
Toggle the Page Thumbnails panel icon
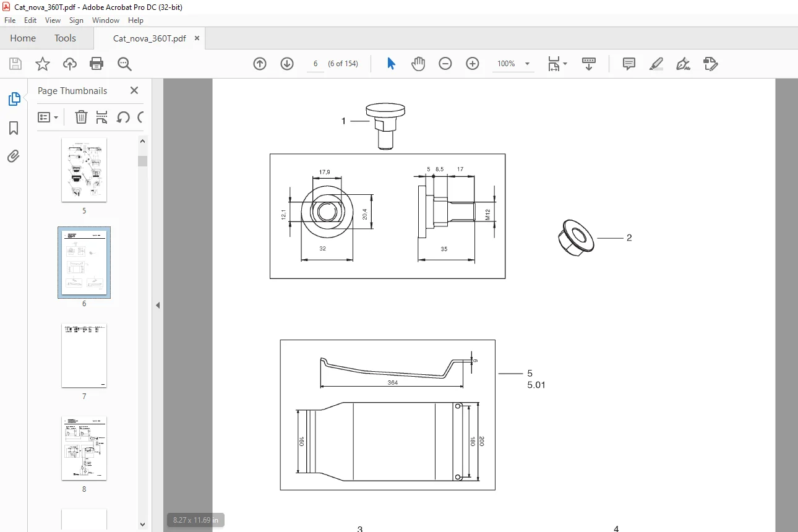[14, 99]
